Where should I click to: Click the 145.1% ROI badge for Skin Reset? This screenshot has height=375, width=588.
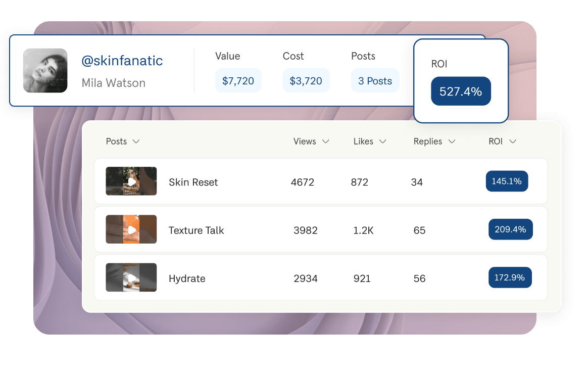tap(507, 181)
